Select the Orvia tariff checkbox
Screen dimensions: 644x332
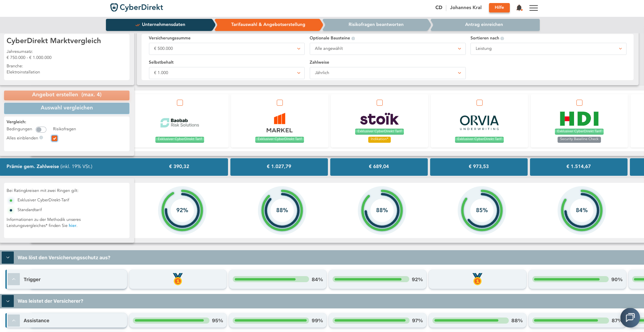tap(480, 103)
